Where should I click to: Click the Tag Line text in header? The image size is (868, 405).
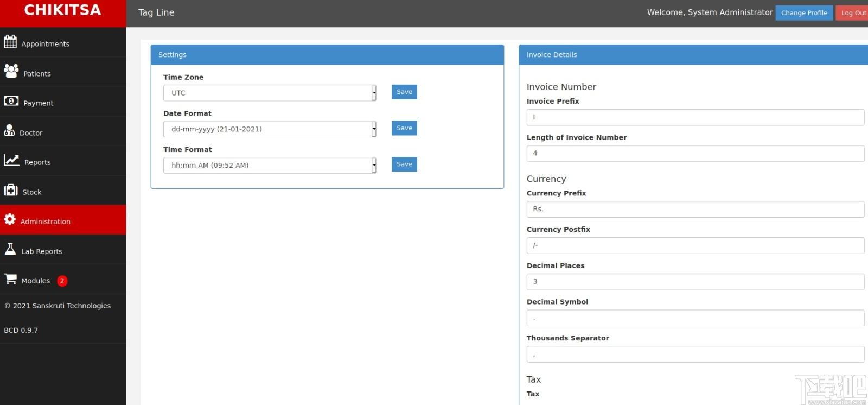point(156,12)
